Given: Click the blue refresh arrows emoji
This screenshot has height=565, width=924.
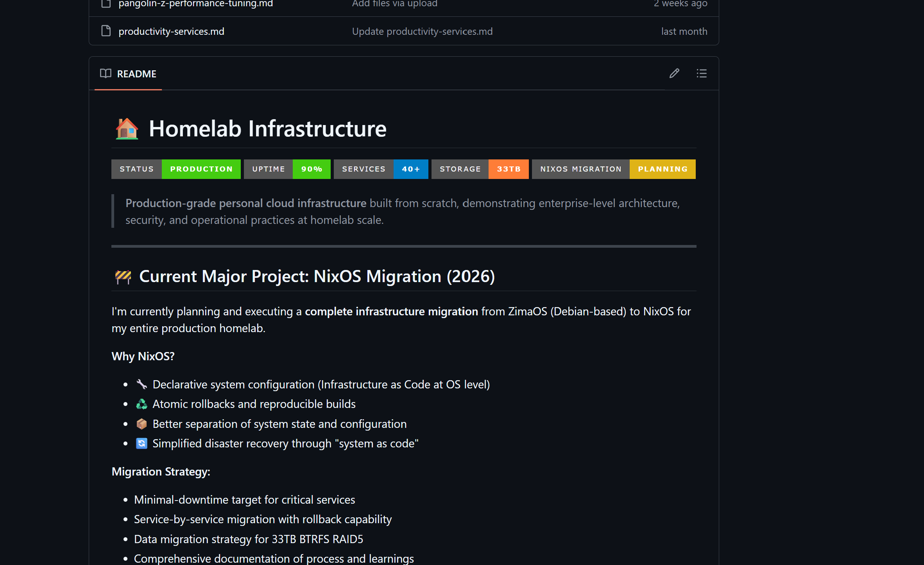Looking at the screenshot, I should coord(141,443).
